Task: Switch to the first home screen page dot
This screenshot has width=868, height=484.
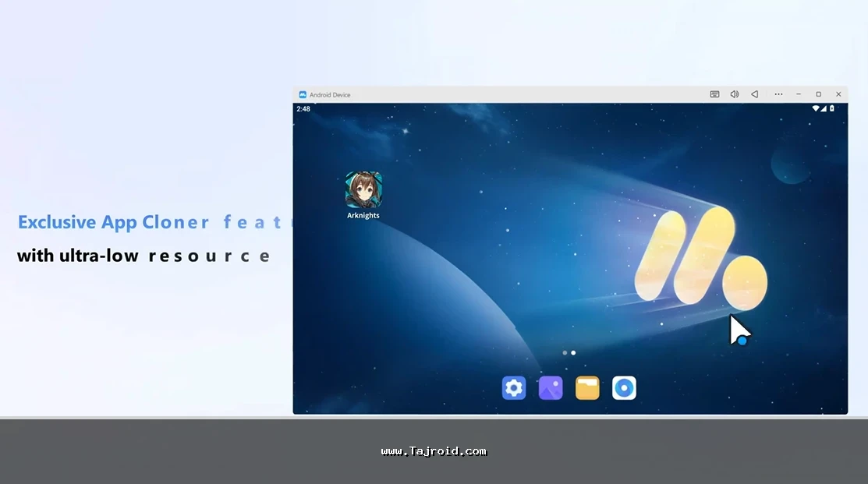Action: click(565, 353)
